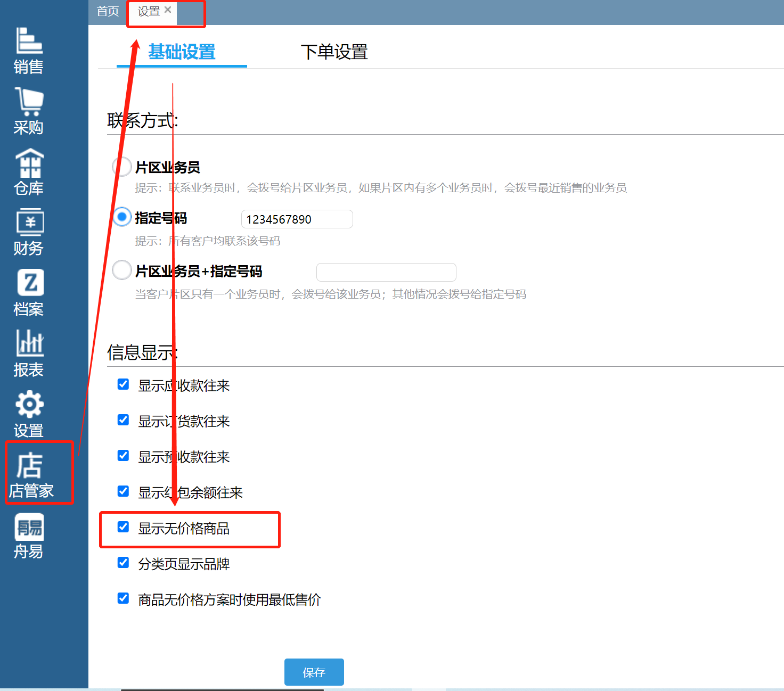784x691 pixels.
Task: Click the phone number field 1234567890
Action: (297, 219)
